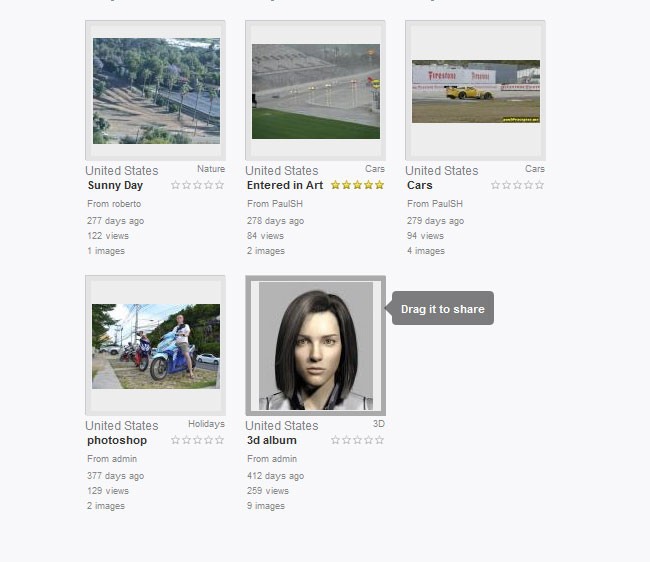Open the Sunny Day album thumbnail
This screenshot has width=650, height=562.
(156, 91)
